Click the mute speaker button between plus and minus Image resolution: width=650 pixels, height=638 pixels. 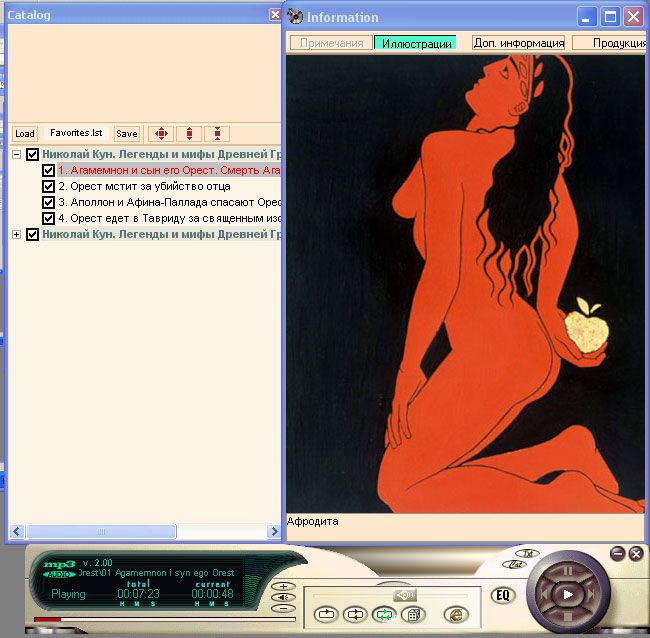285,597
